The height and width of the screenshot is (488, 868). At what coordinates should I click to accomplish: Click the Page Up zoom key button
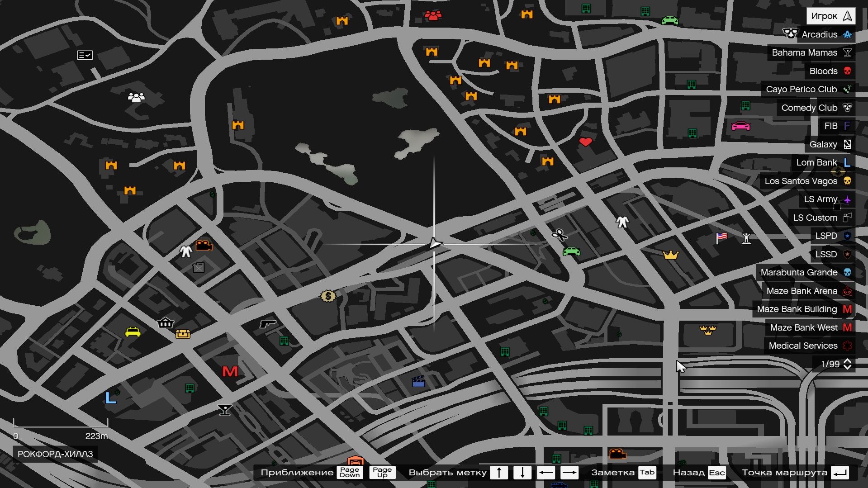pos(382,473)
